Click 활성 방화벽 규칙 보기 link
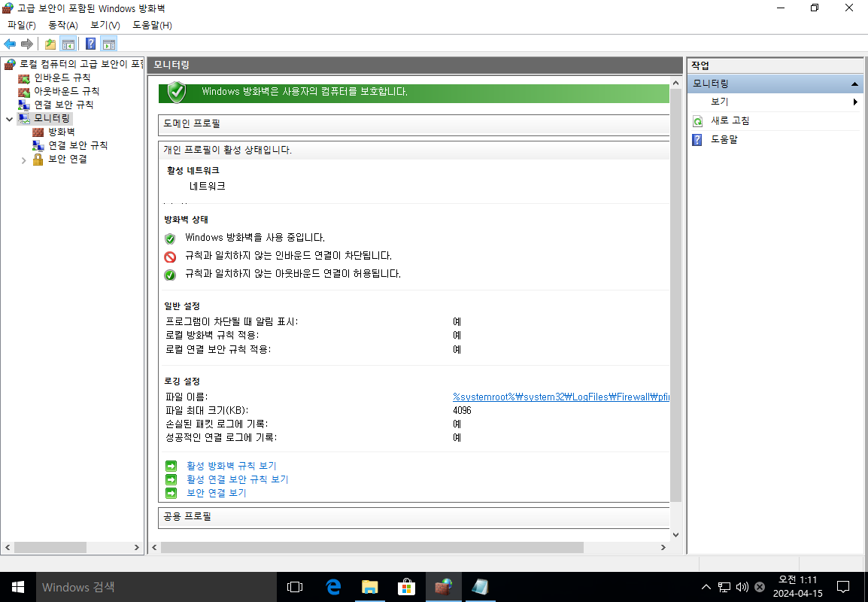This screenshot has height=602, width=868. [x=232, y=466]
